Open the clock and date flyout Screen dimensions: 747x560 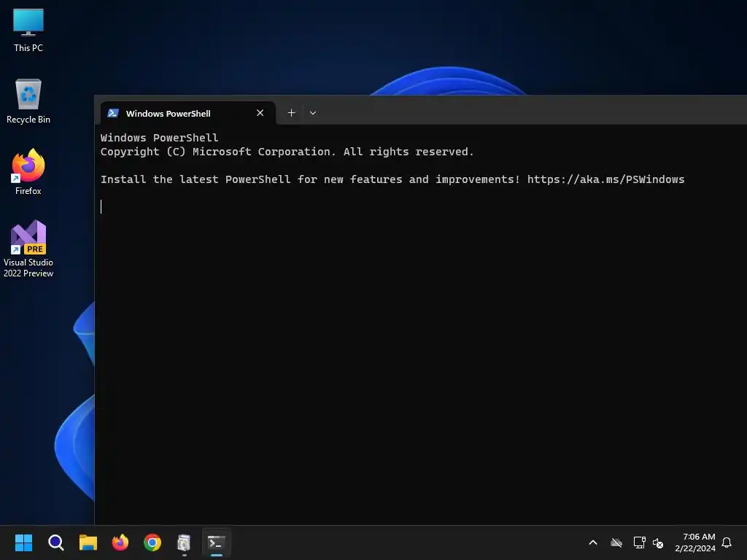(695, 542)
